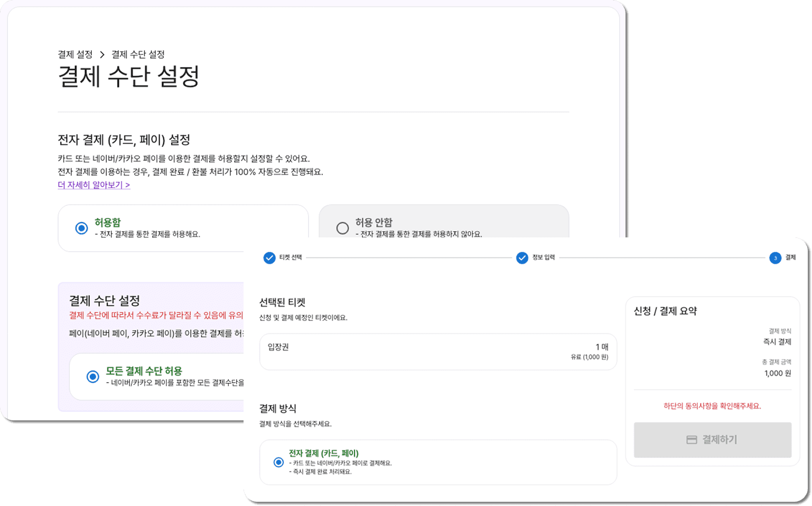The width and height of the screenshot is (812, 506).
Task: Select the numbered circle for step 3 결제
Action: (x=774, y=258)
